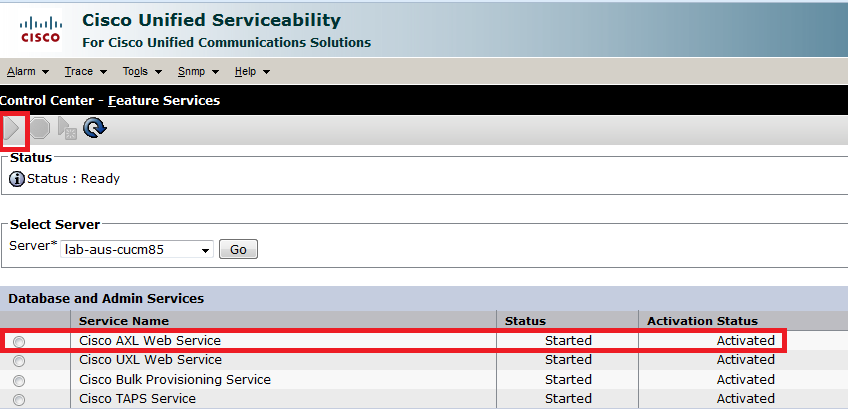
Task: Open the Alarm menu
Action: (x=28, y=71)
